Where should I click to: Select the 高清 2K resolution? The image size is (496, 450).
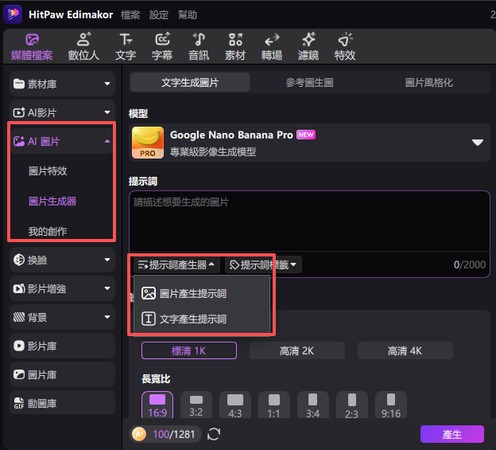(x=297, y=351)
